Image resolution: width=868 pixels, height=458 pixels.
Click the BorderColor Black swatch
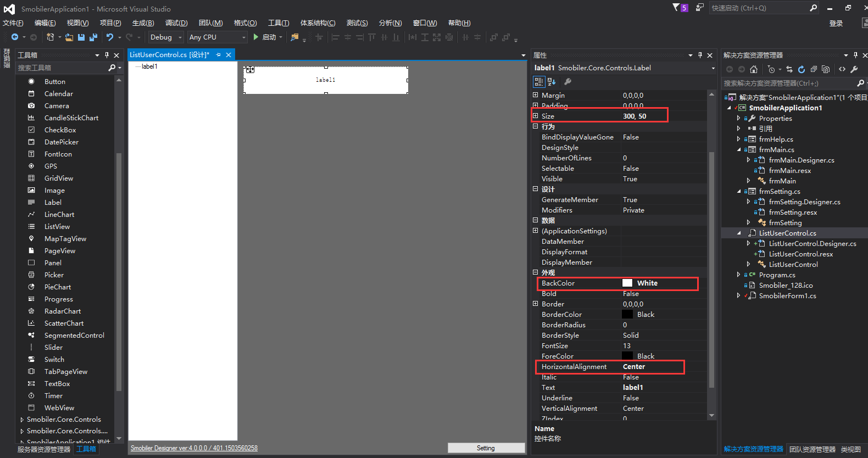pyautogui.click(x=627, y=315)
